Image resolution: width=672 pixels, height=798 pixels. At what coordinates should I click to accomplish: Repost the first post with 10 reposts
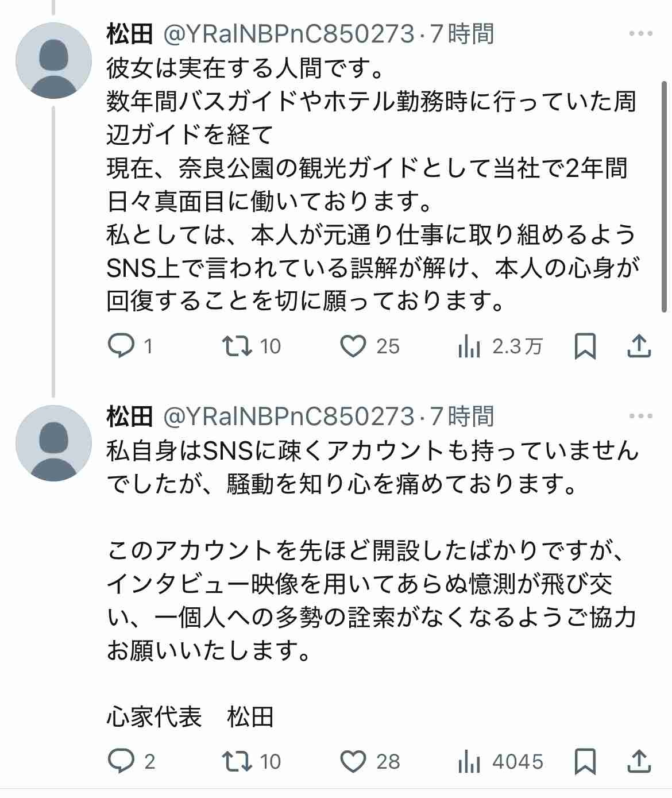click(x=237, y=346)
